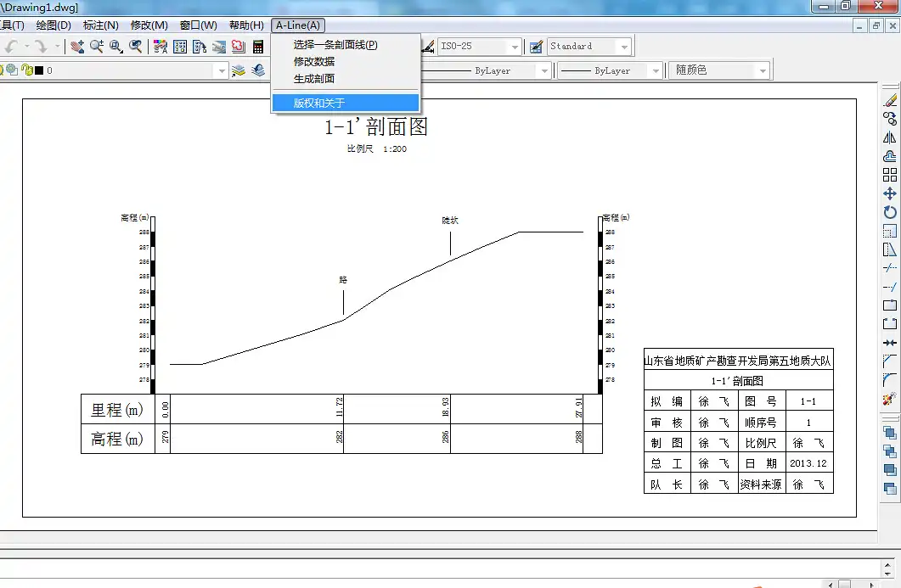Open the QuickCalc calculator
The image size is (901, 588).
click(x=258, y=47)
